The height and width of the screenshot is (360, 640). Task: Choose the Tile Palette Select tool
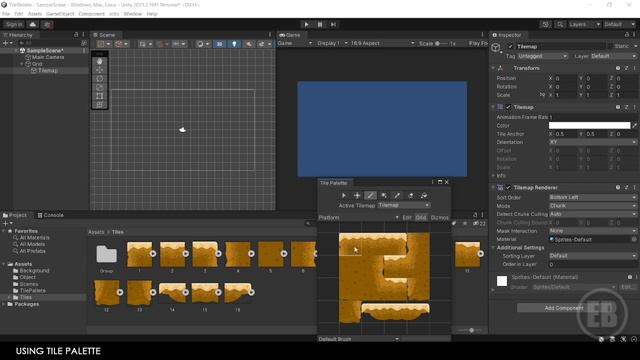344,196
